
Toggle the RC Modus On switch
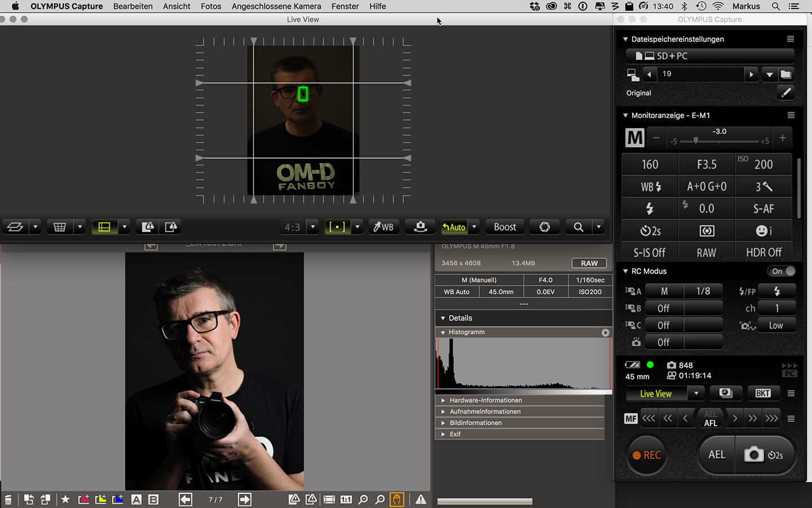(782, 271)
